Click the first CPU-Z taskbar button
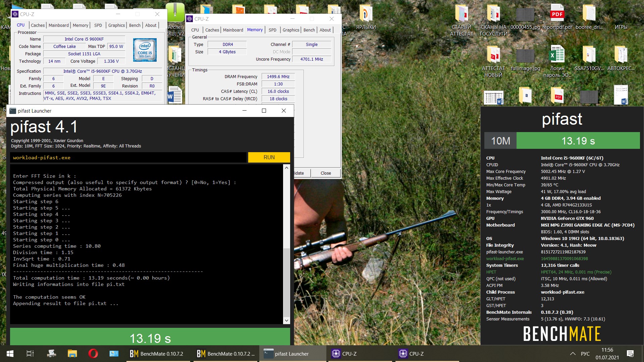Viewport: 644px width, 362px height. pos(360,354)
